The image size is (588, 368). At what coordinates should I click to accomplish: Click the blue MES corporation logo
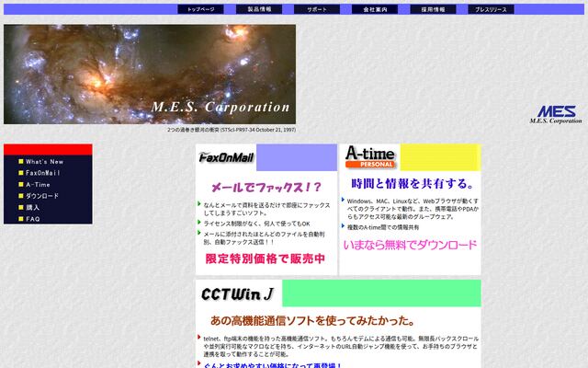[556, 114]
